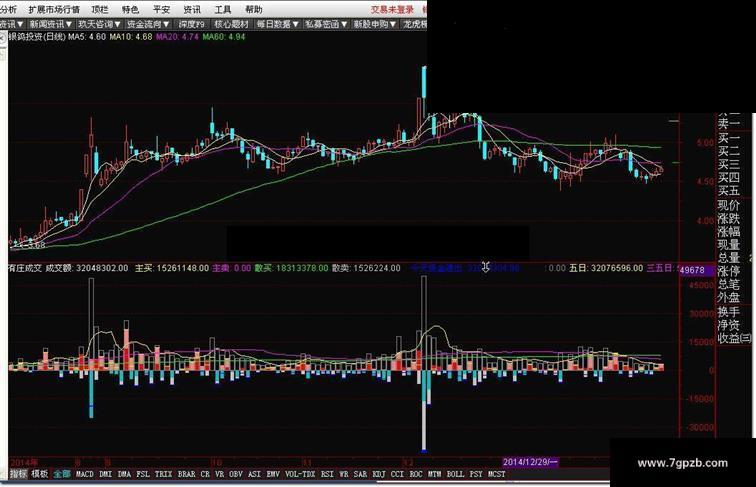Switch sub-chart to VOL-TDX indicator
Image resolution: width=756 pixels, height=487 pixels.
(300, 474)
